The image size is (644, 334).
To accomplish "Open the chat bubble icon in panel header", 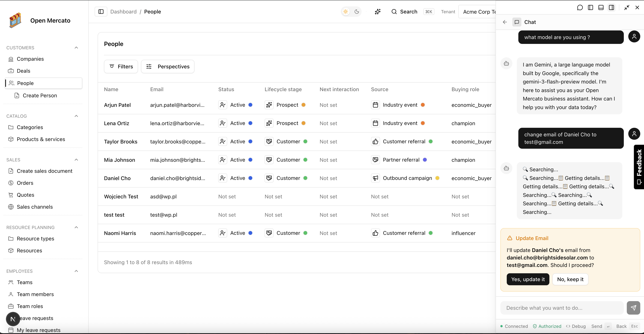I will click(x=580, y=7).
